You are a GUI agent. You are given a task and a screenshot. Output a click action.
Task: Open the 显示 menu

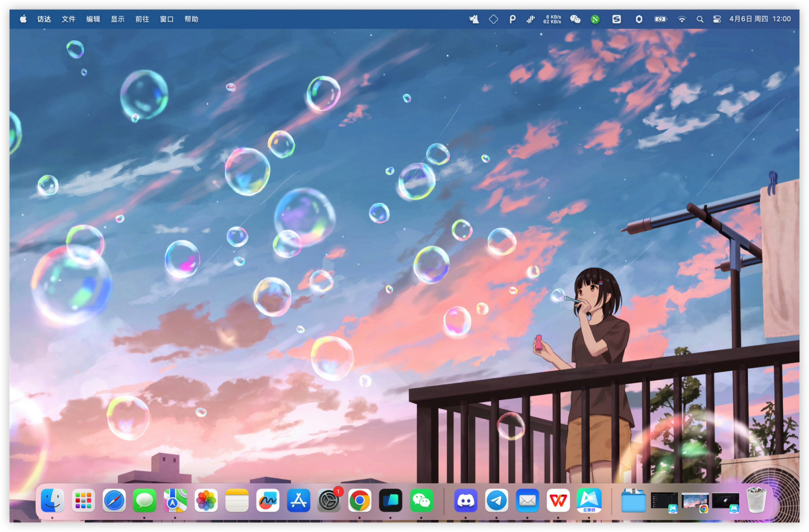point(118,19)
